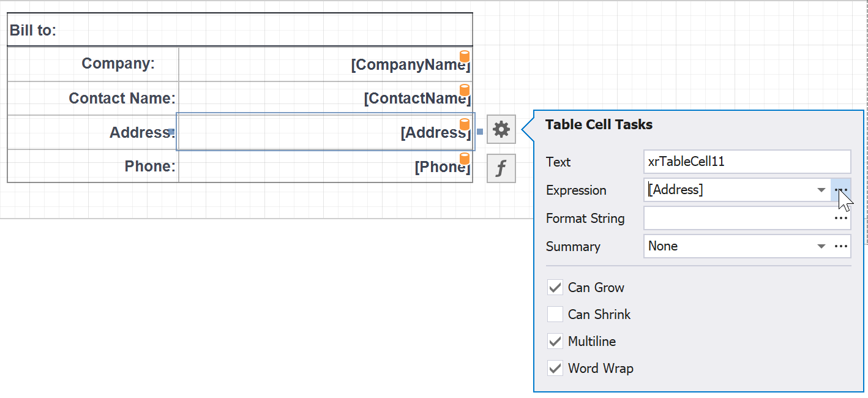Expand the Expression dropdown list

[x=822, y=190]
